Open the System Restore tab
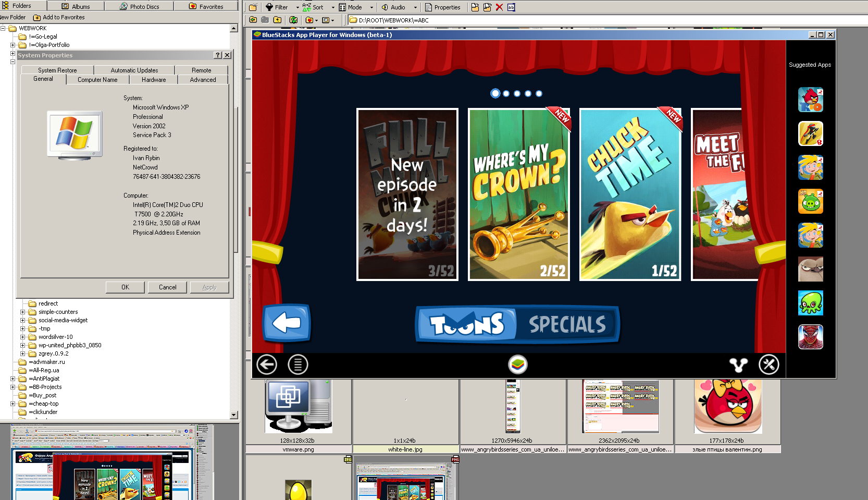Screen dimensions: 868x500 tap(57, 70)
